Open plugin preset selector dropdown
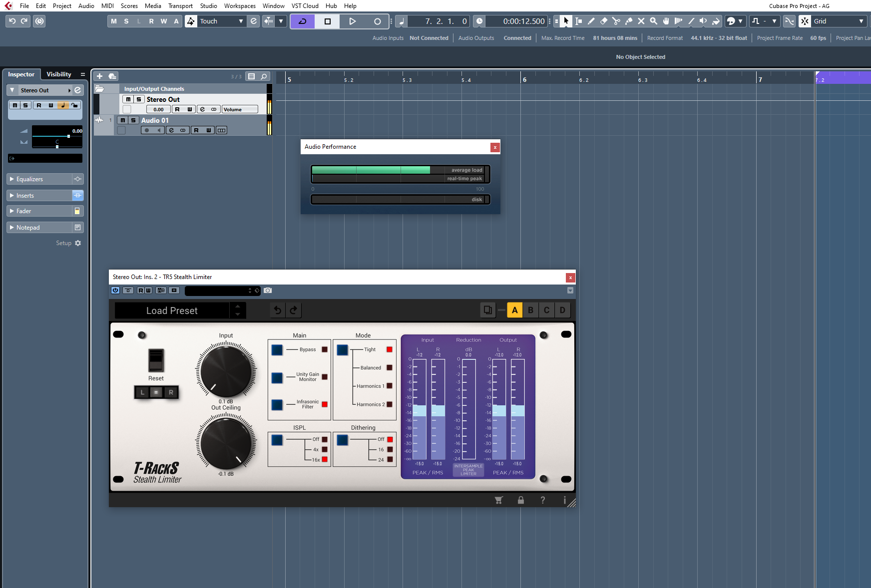 pyautogui.click(x=223, y=291)
